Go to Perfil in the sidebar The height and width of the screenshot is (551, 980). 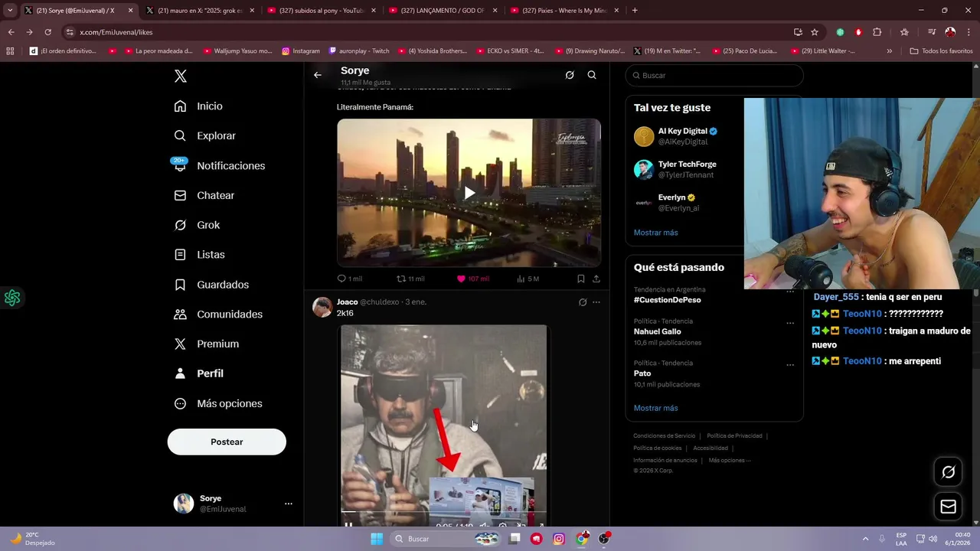pyautogui.click(x=198, y=373)
